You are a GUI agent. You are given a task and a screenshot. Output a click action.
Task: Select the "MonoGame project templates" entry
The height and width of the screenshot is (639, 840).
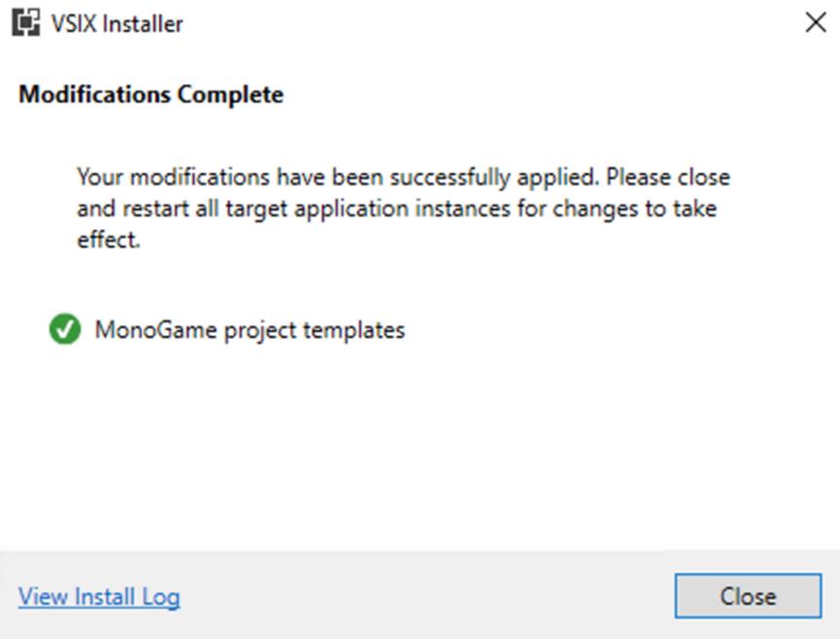click(x=250, y=330)
